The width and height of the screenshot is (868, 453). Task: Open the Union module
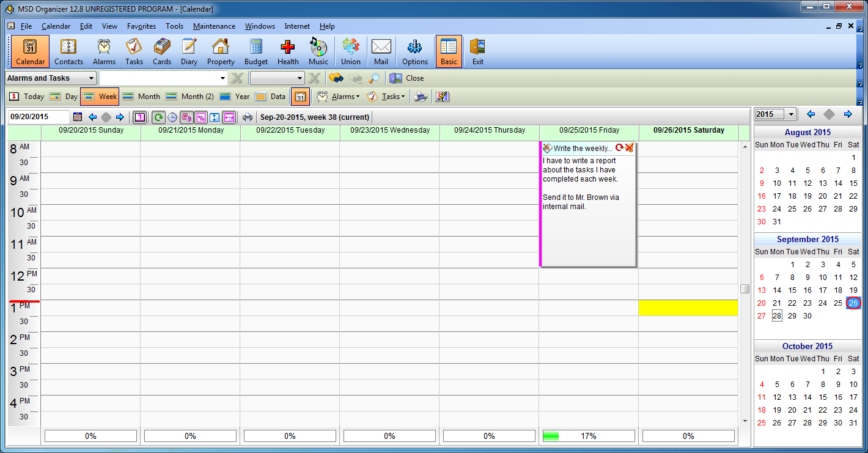tap(351, 51)
